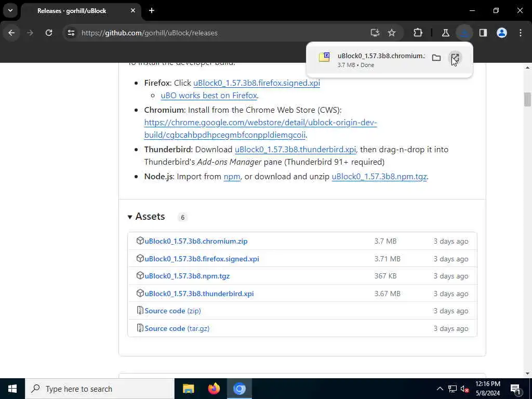Click package icon beside npm.tgz asset
Image resolution: width=532 pixels, height=399 pixels.
click(140, 276)
